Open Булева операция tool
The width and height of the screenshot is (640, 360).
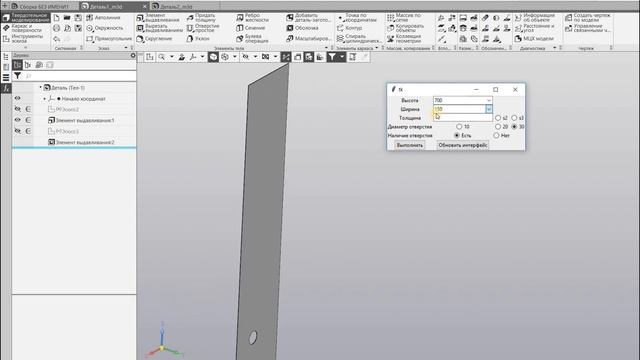point(252,38)
